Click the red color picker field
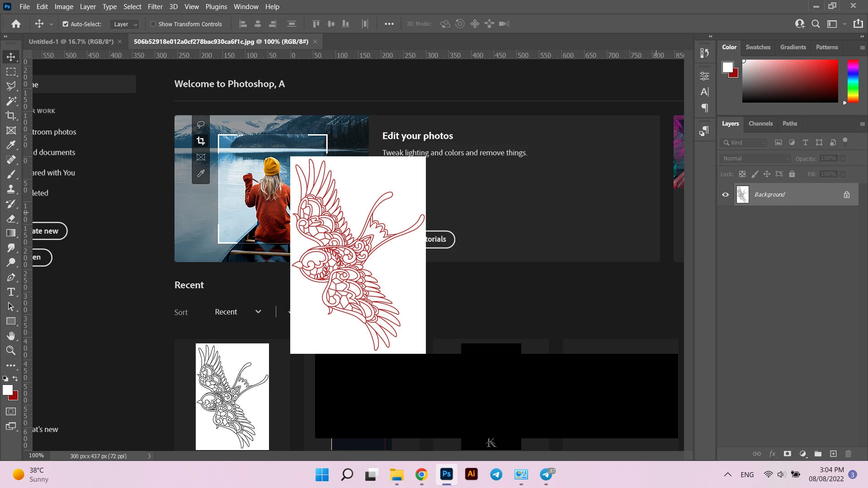Screen dimensions: 868x488 pyautogui.click(x=790, y=81)
